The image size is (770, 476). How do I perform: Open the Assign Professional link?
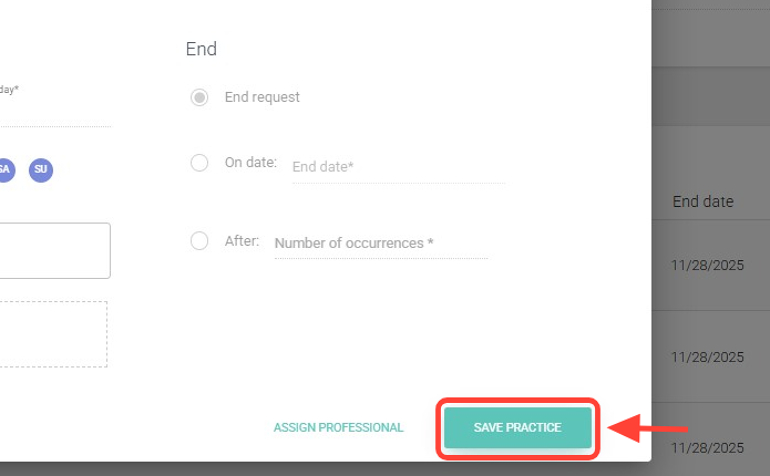(339, 428)
